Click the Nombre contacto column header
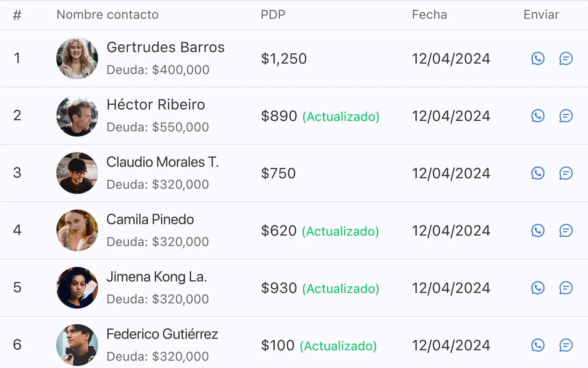The width and height of the screenshot is (588, 368). click(107, 15)
